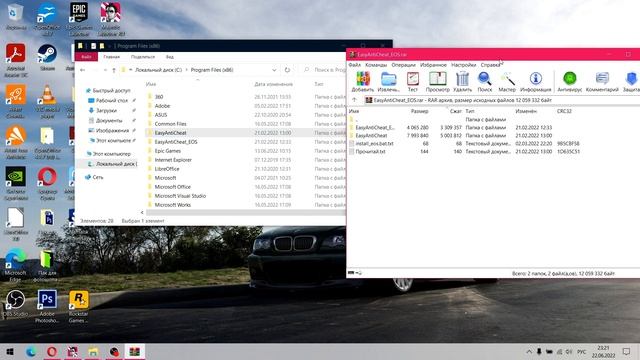Open the Избранное menu
640x360 pixels.
point(433,65)
